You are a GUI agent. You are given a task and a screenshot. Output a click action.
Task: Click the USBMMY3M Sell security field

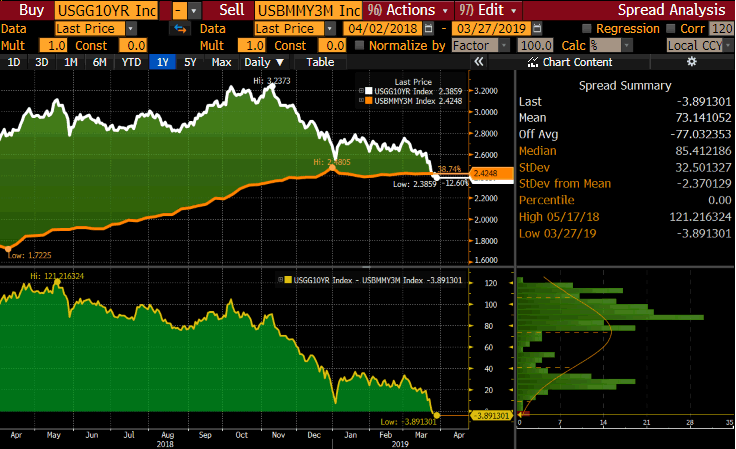click(308, 10)
